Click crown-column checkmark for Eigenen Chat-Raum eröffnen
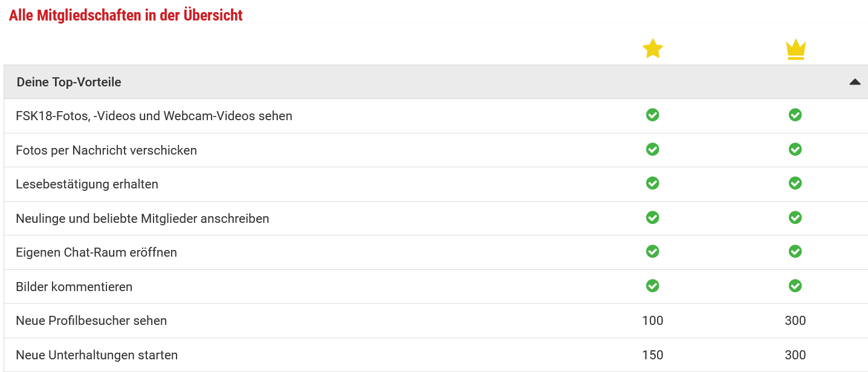This screenshot has height=372, width=868. pos(795,251)
